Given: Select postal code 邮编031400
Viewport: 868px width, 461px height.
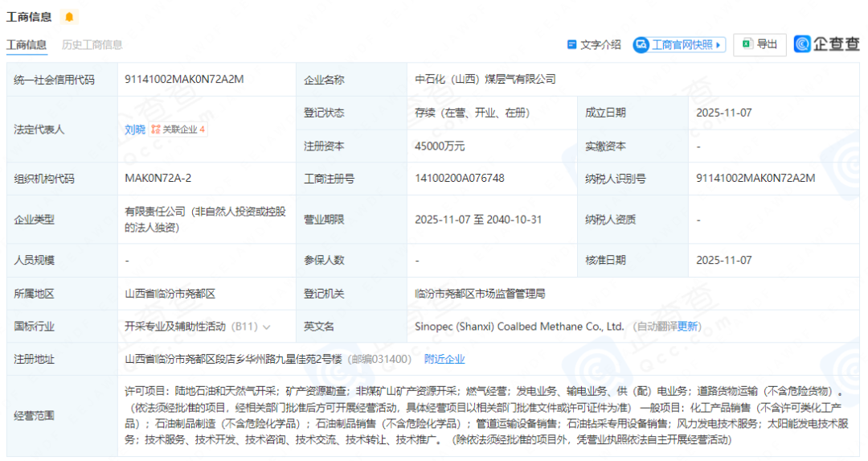Looking at the screenshot, I should pyautogui.click(x=379, y=359).
